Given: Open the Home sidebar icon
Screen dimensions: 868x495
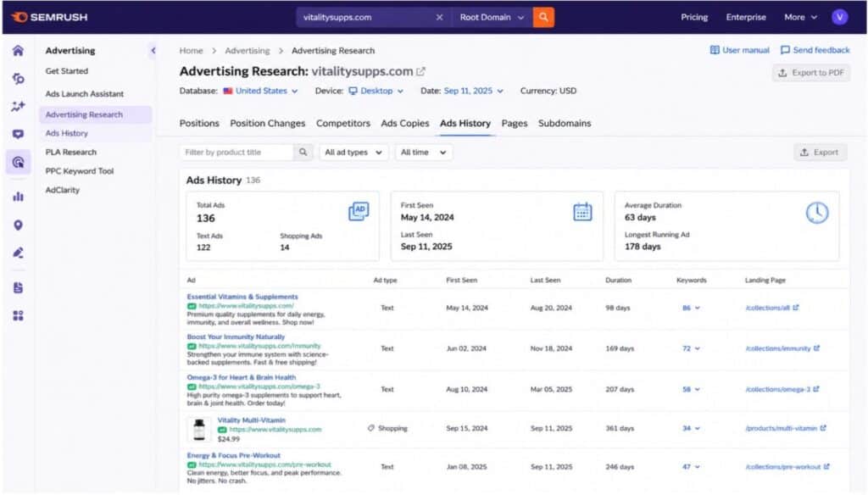Looking at the screenshot, I should [19, 51].
